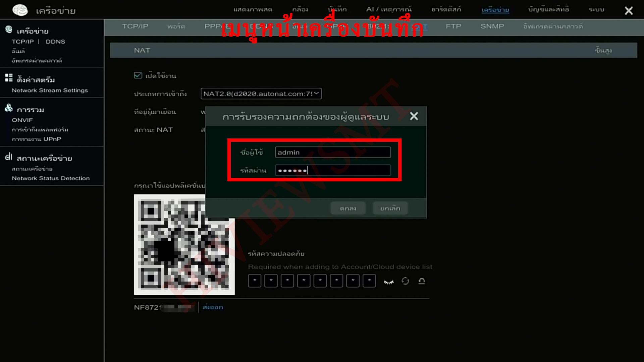644x362 pixels.
Task: Click the admin username input field
Action: [x=333, y=152]
